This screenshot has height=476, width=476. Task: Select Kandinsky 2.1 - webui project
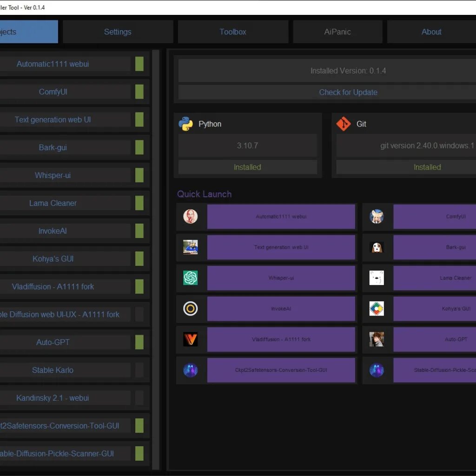65,398
